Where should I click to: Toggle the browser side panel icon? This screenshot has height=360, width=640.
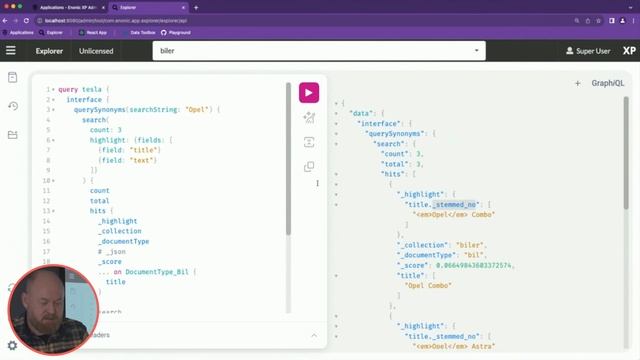click(611, 20)
